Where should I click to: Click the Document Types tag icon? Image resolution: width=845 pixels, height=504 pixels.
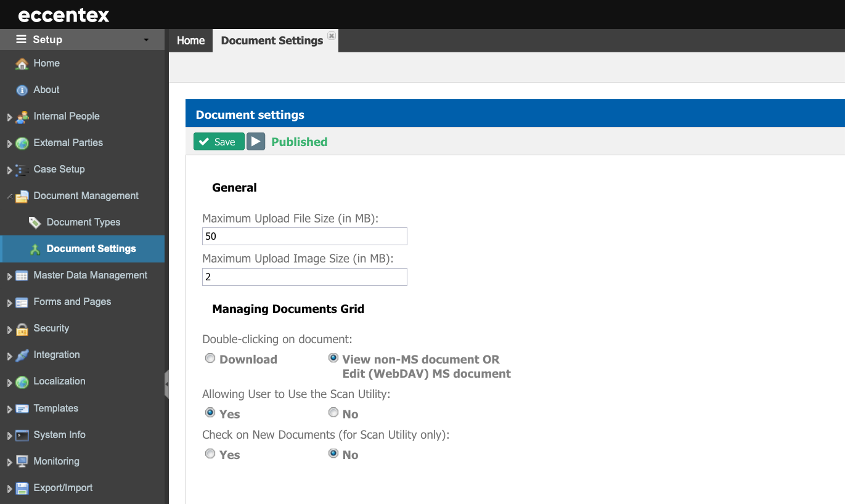[35, 222]
